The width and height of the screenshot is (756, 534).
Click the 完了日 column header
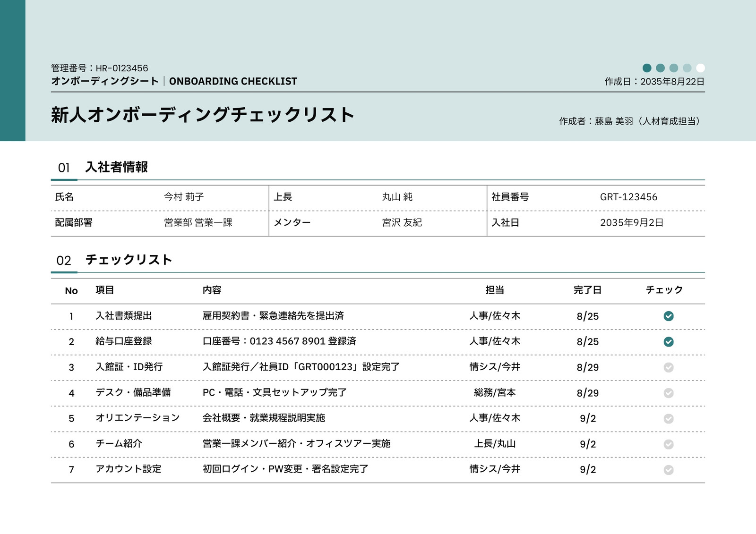pyautogui.click(x=588, y=290)
